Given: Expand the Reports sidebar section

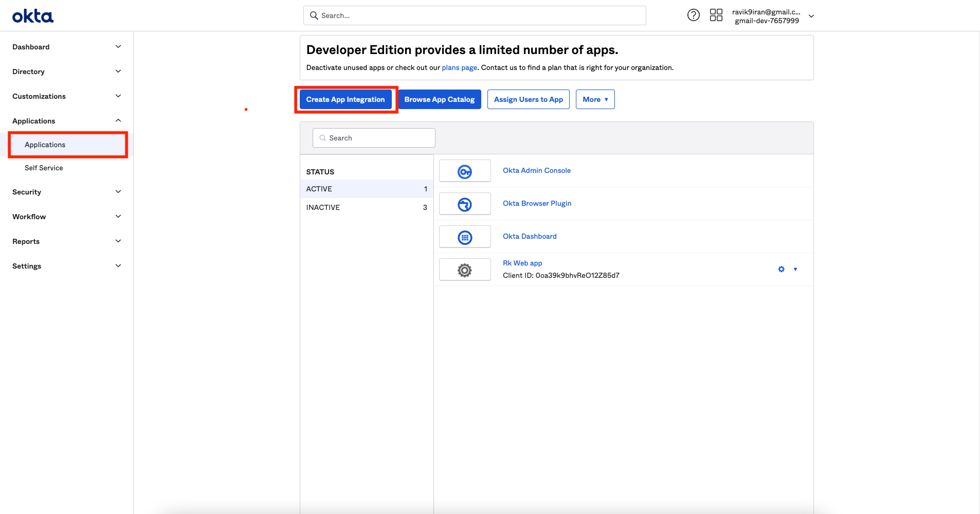Looking at the screenshot, I should 118,241.
